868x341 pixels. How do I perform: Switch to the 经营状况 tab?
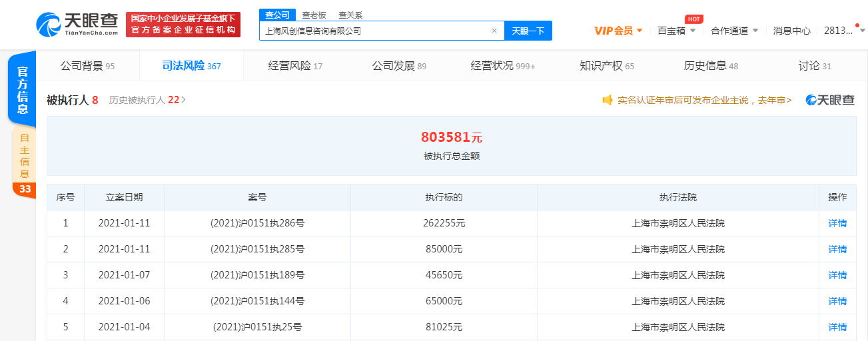(503, 66)
